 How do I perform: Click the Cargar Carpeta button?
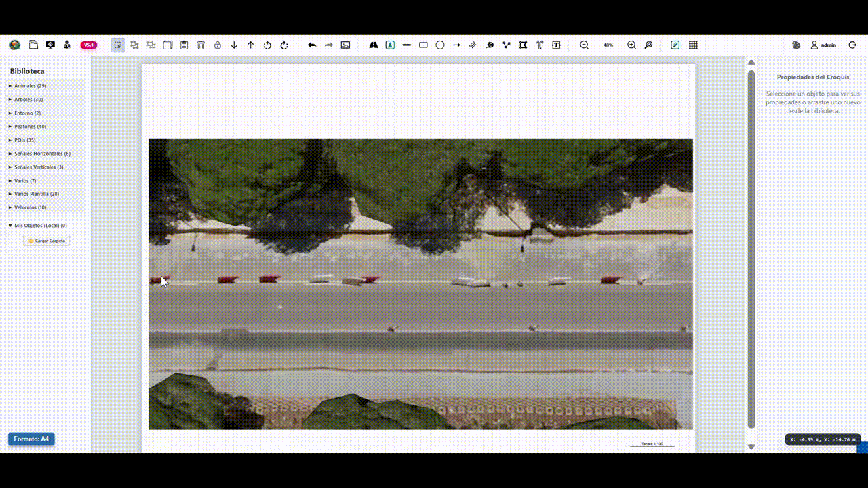point(47,241)
